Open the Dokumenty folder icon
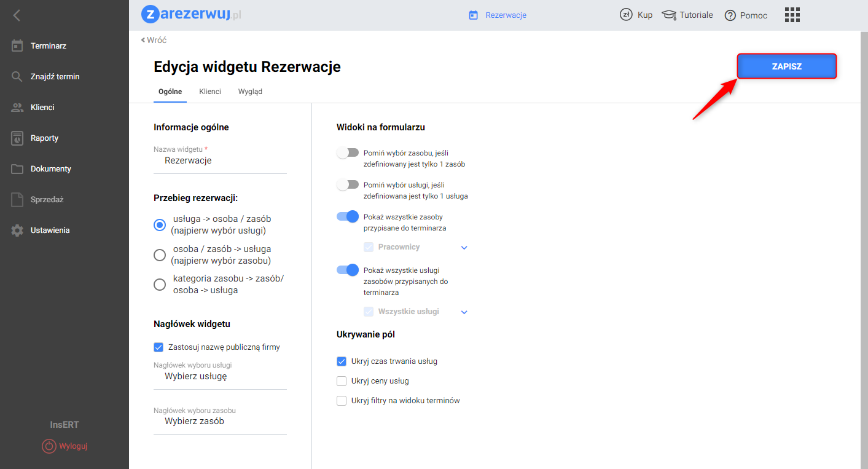Viewport: 868px width, 469px height. (x=17, y=169)
